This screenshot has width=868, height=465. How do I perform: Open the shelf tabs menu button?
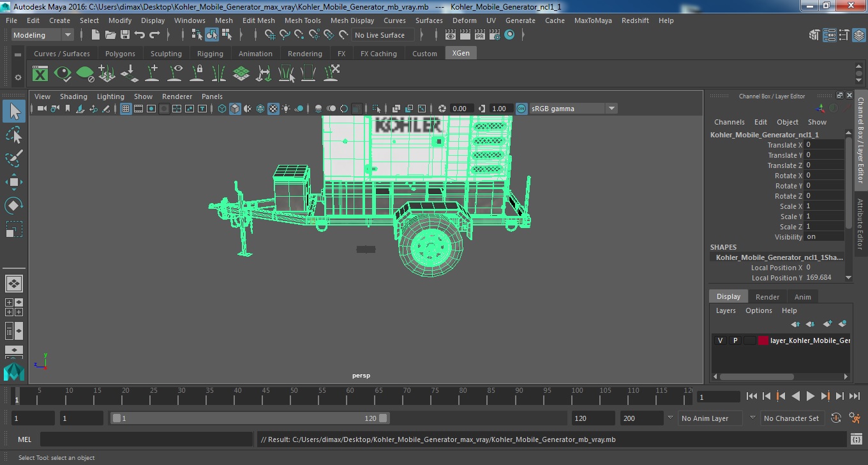pyautogui.click(x=18, y=54)
